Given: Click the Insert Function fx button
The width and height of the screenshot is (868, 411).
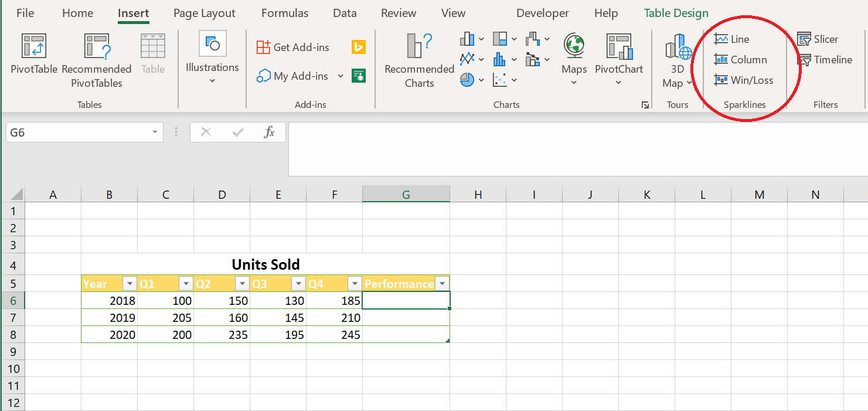Looking at the screenshot, I should click(269, 133).
